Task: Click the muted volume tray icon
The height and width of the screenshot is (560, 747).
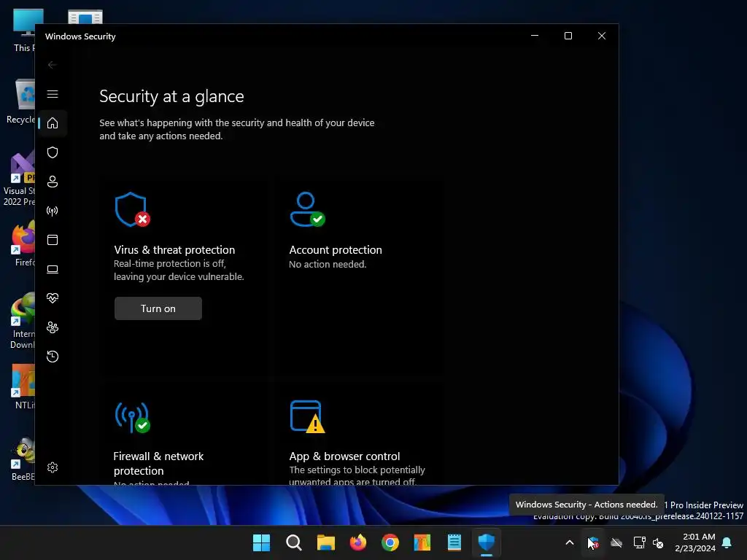Action: (658, 542)
